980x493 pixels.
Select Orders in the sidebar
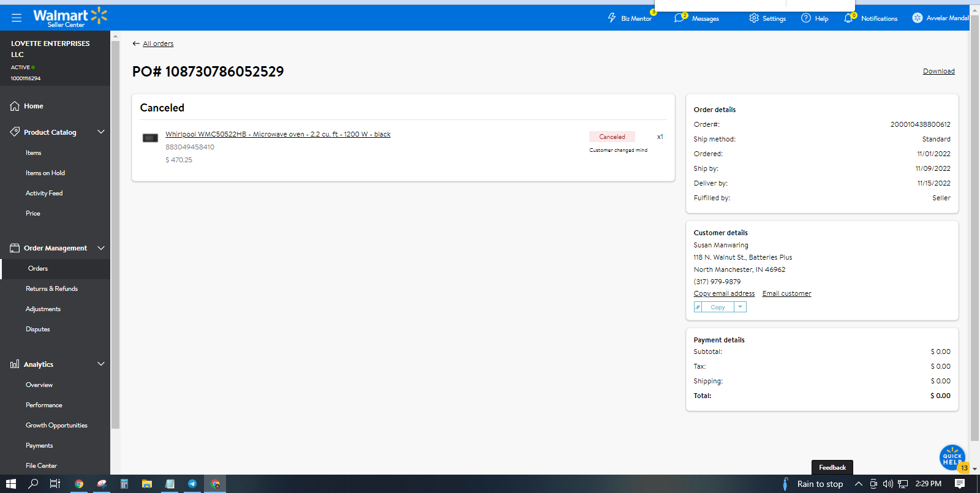38,268
